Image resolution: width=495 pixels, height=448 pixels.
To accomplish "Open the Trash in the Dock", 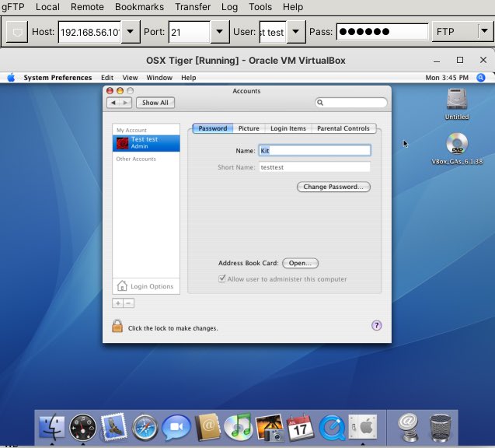I will click(x=440, y=428).
